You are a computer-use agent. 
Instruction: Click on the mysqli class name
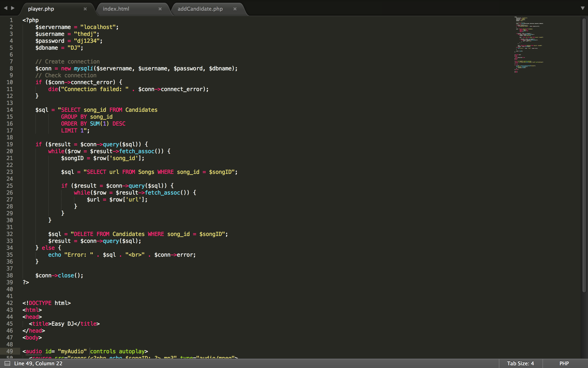pyautogui.click(x=83, y=69)
